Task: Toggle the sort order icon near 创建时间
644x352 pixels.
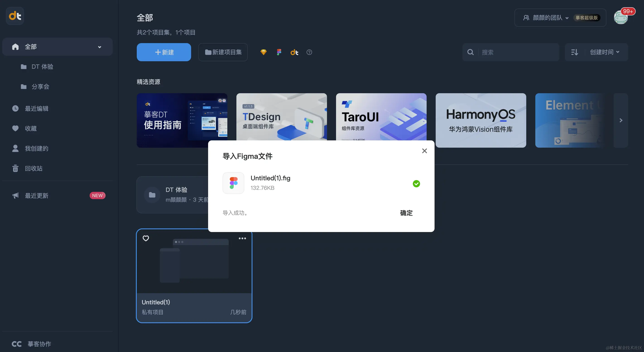Action: point(574,52)
